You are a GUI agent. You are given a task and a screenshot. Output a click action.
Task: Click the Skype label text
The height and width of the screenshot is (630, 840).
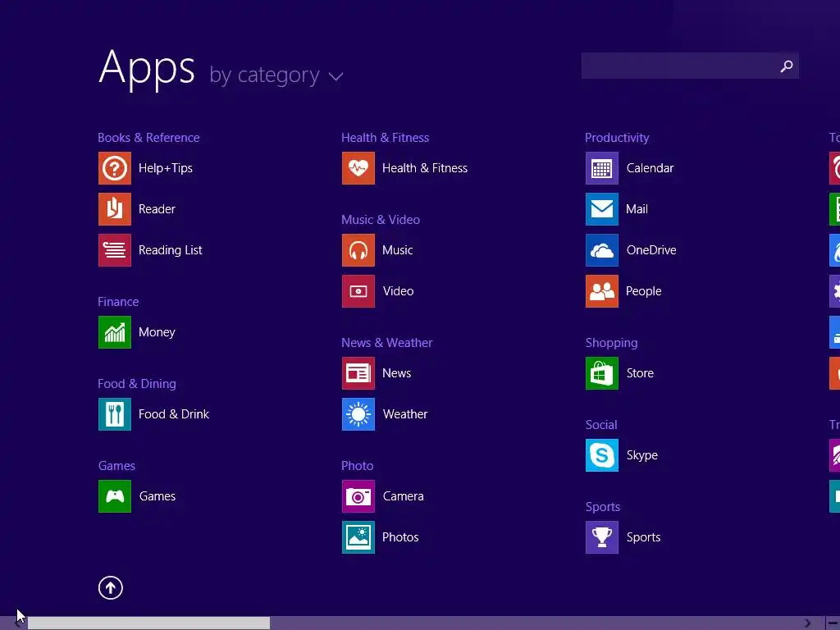(x=641, y=455)
